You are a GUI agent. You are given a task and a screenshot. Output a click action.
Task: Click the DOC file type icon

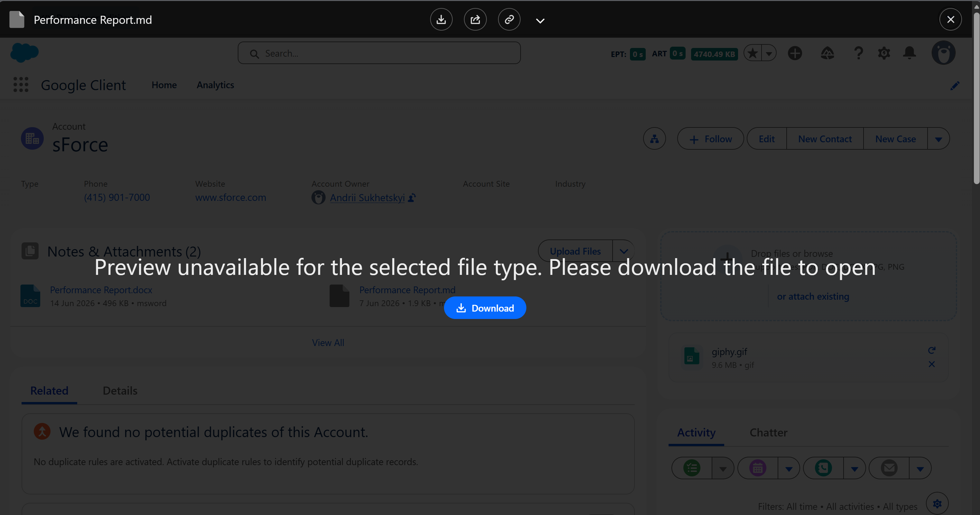[x=31, y=296]
